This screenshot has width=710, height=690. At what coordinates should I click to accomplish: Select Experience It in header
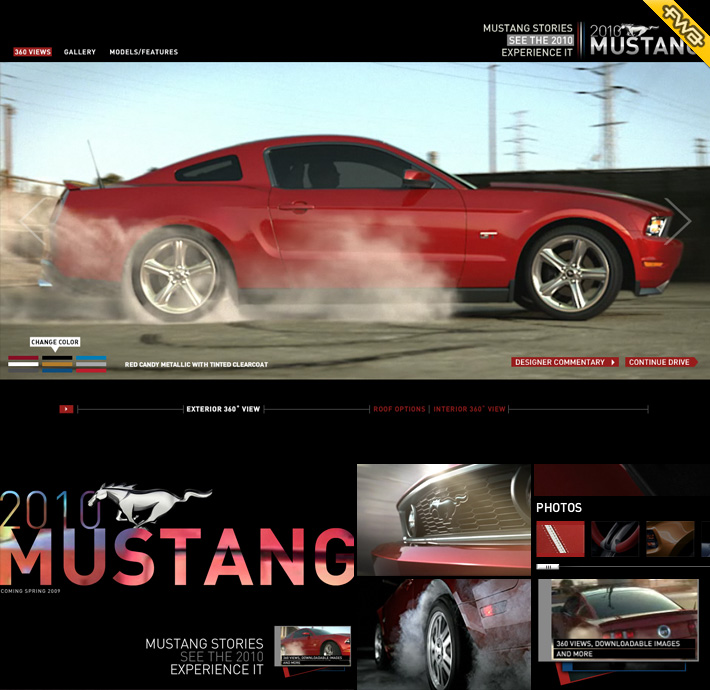coord(537,53)
